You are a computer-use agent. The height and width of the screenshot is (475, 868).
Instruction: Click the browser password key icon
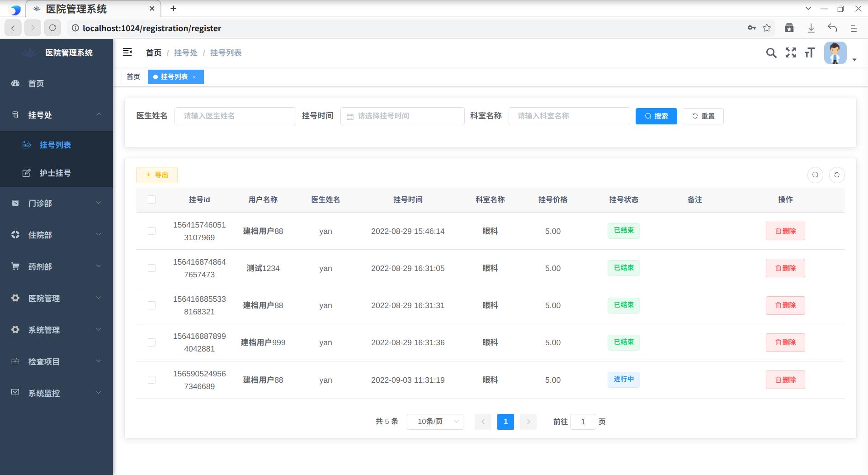tap(751, 28)
